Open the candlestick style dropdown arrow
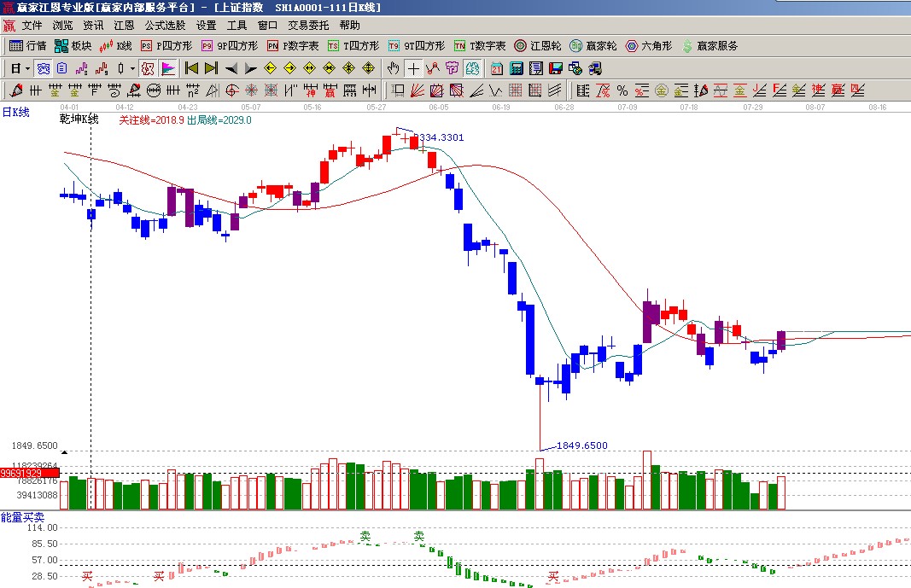This screenshot has width=911, height=588. coord(131,68)
